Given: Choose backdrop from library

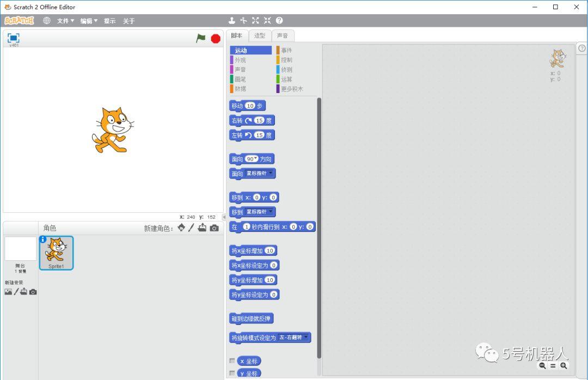Looking at the screenshot, I should [8, 292].
